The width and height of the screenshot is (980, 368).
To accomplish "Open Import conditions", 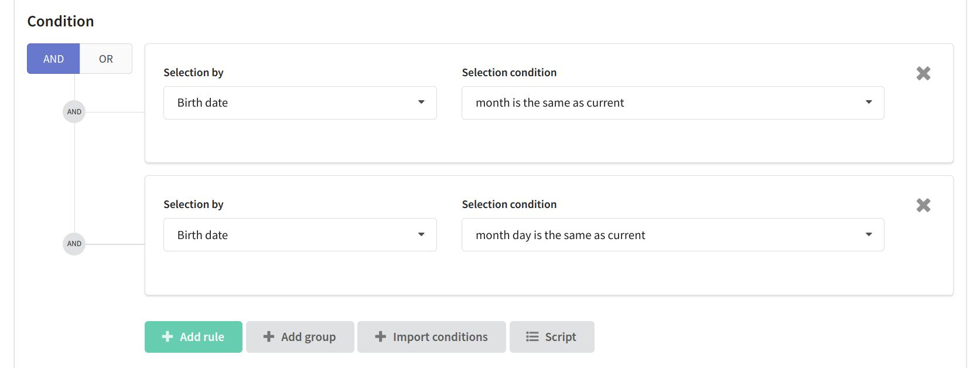I will tap(432, 337).
